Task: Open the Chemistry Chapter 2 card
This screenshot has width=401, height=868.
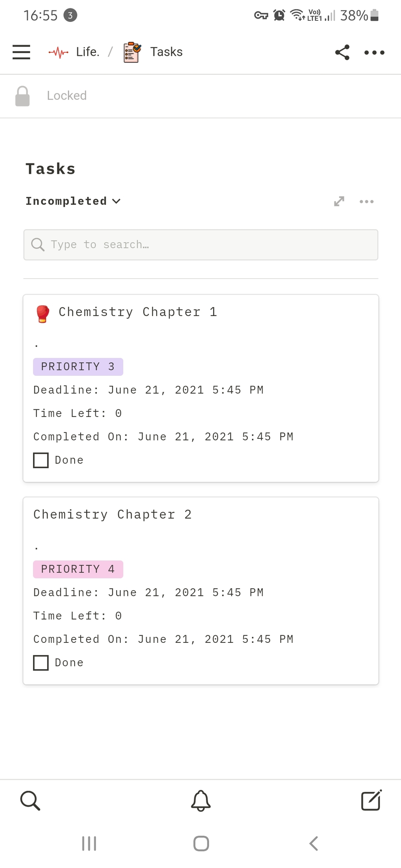Action: (x=113, y=515)
